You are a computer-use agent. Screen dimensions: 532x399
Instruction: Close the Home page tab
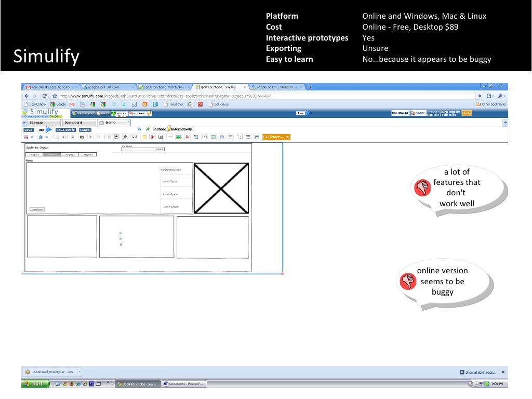point(128,122)
